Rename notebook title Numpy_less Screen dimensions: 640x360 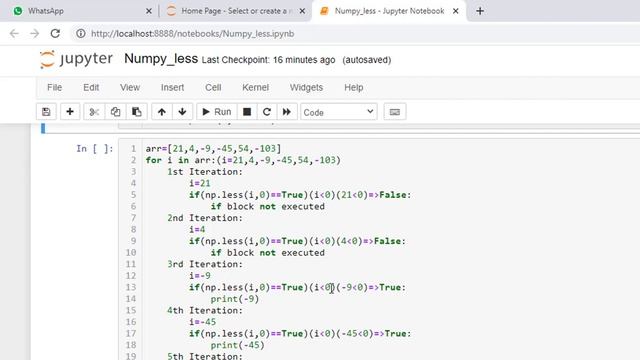(161, 59)
